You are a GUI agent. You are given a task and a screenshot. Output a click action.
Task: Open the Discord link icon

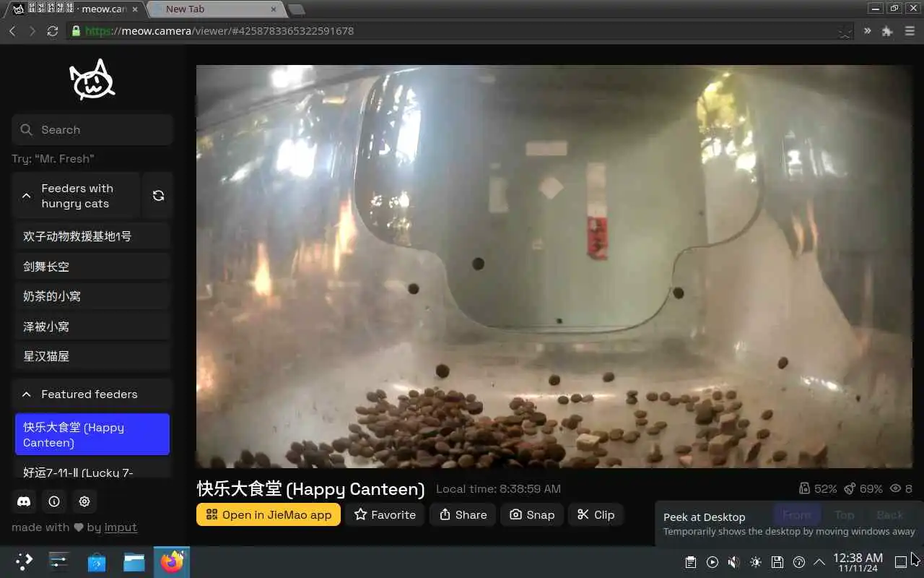pos(24,501)
